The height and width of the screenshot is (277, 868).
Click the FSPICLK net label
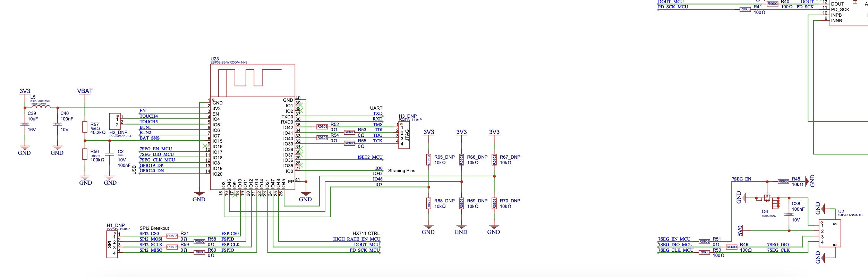[231, 245]
